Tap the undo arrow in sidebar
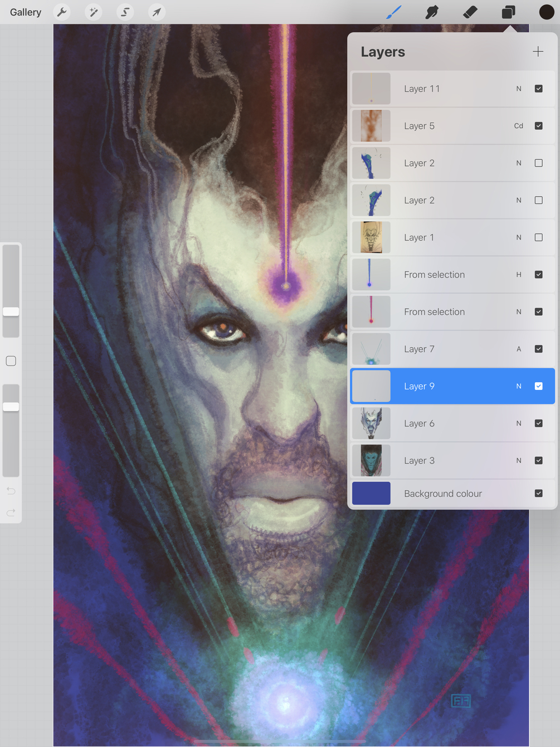The height and width of the screenshot is (747, 560). coord(11,491)
